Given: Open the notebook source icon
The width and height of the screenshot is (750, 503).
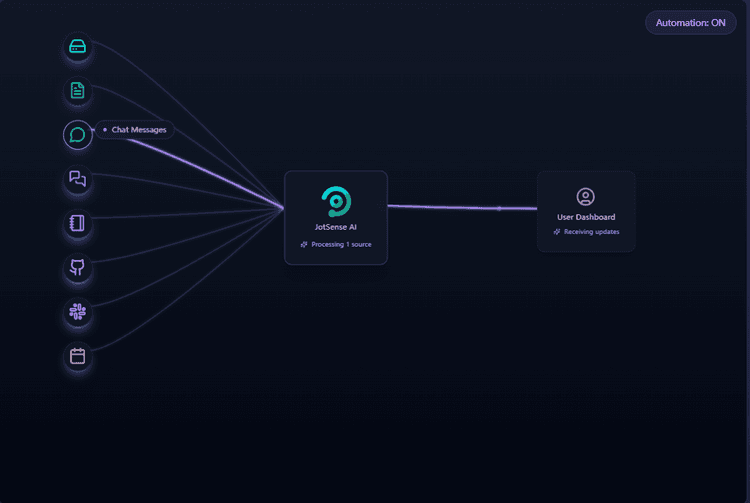Looking at the screenshot, I should coord(78,224).
